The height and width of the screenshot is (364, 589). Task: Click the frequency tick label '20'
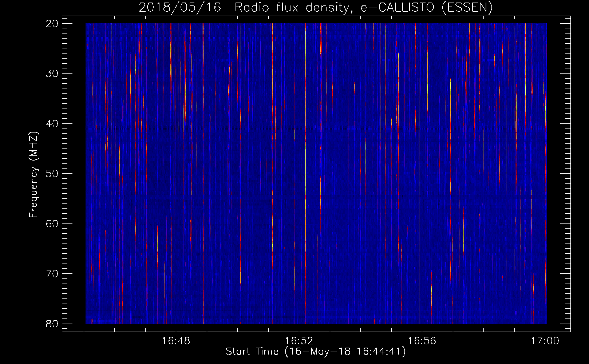(52, 24)
